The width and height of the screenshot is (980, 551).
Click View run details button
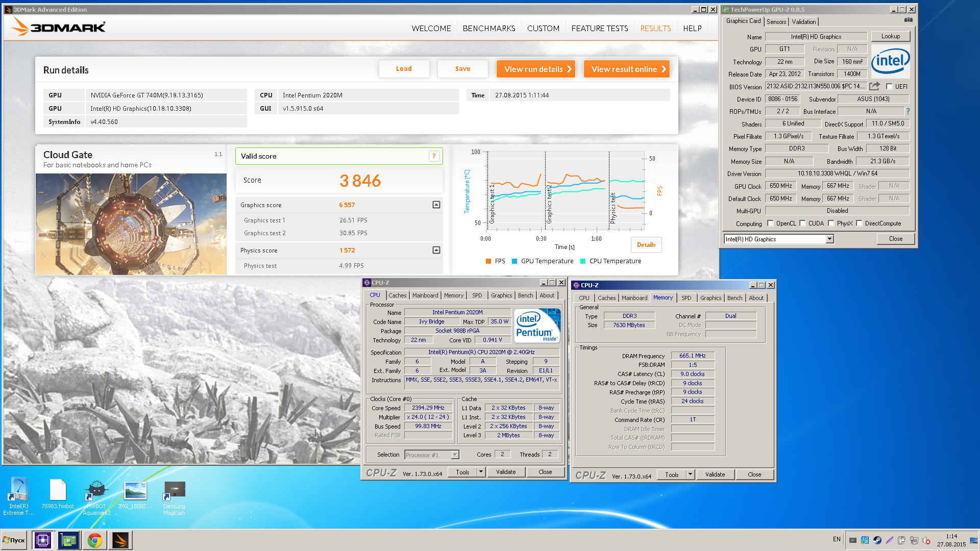click(536, 69)
